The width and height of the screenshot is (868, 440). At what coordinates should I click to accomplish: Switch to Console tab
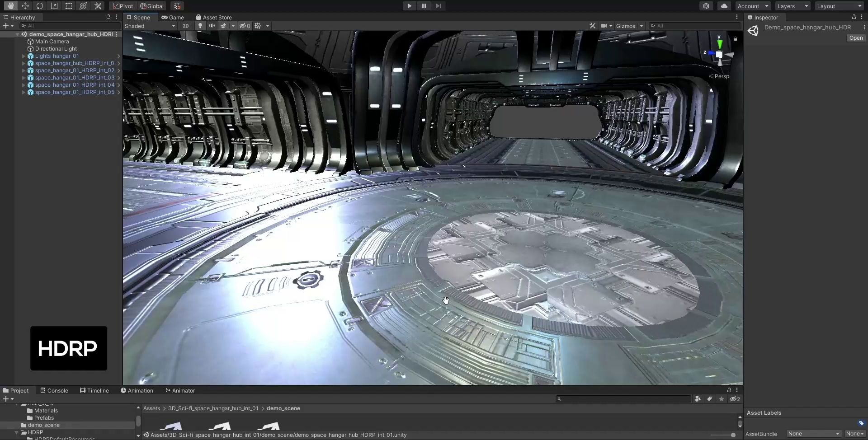pos(54,390)
